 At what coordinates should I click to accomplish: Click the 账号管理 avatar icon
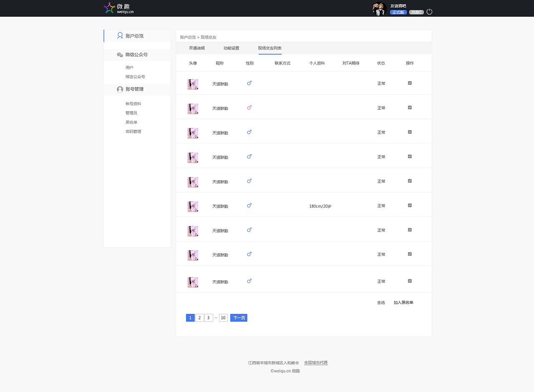[120, 89]
